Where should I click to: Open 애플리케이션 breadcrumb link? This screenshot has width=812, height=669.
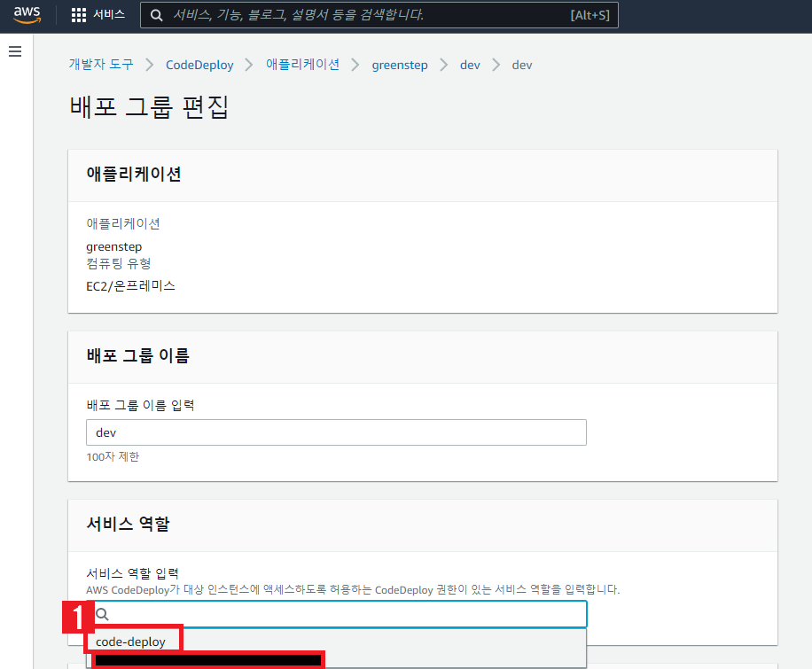click(x=302, y=64)
